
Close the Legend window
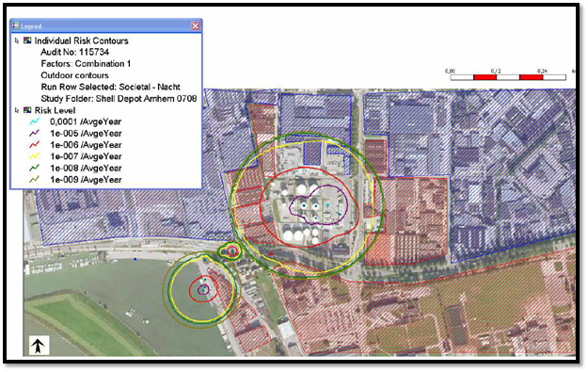[x=196, y=26]
